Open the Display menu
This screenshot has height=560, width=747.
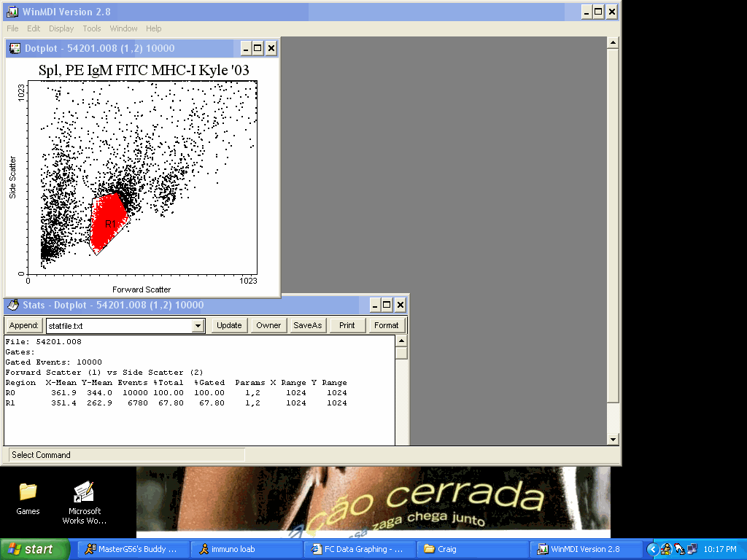click(61, 28)
